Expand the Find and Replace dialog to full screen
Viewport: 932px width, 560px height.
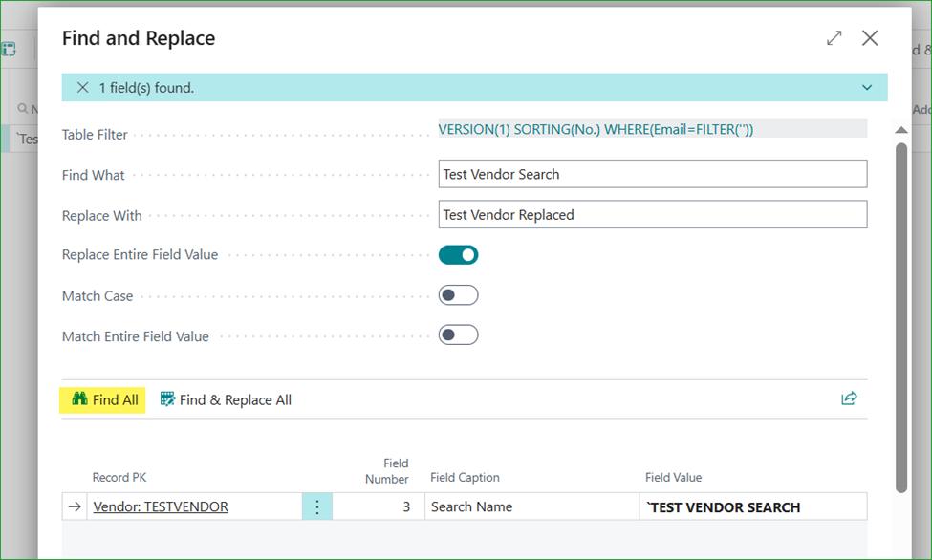(834, 38)
